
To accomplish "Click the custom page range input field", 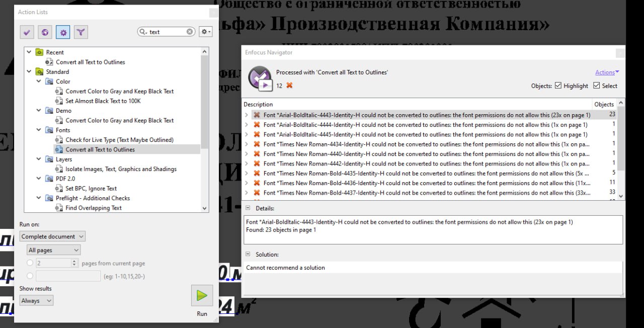I will 68,276.
